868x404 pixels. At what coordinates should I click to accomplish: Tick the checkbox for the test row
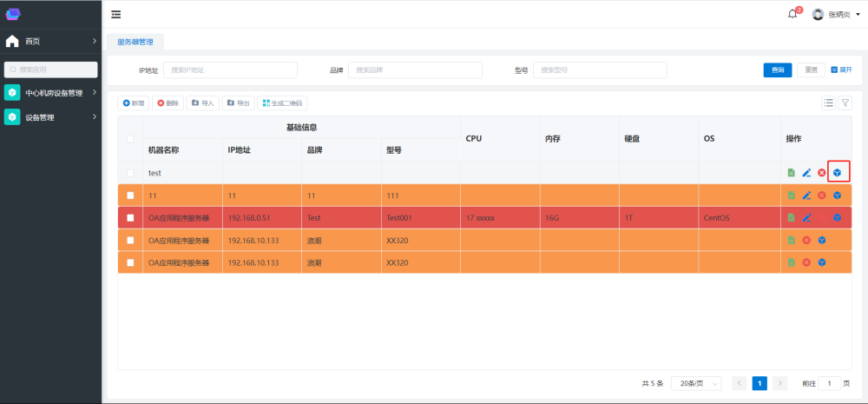point(130,173)
